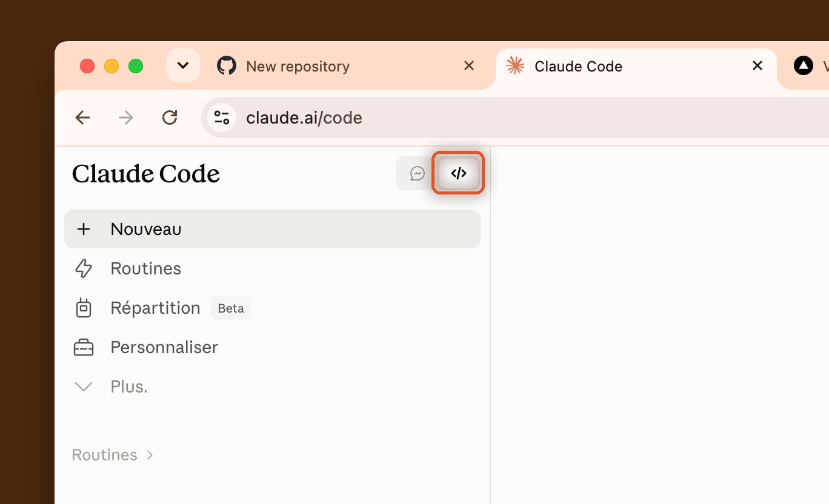Image resolution: width=829 pixels, height=504 pixels.
Task: Go back with the browser back arrow
Action: pos(82,118)
